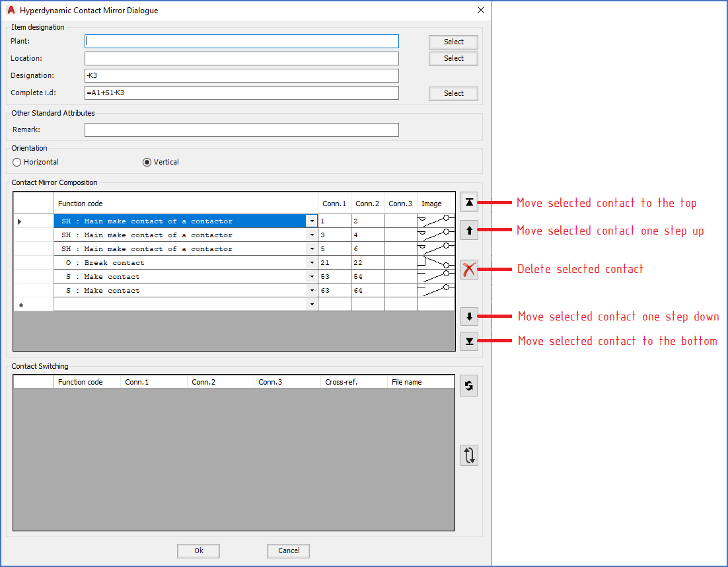Click the swap arrows icon beside Contact Switching
The image size is (728, 567).
[469, 455]
